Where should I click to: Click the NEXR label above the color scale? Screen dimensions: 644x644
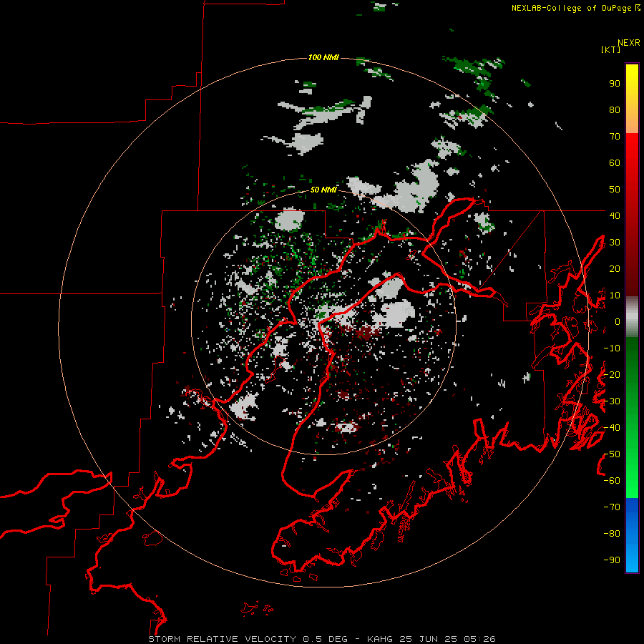coord(629,43)
